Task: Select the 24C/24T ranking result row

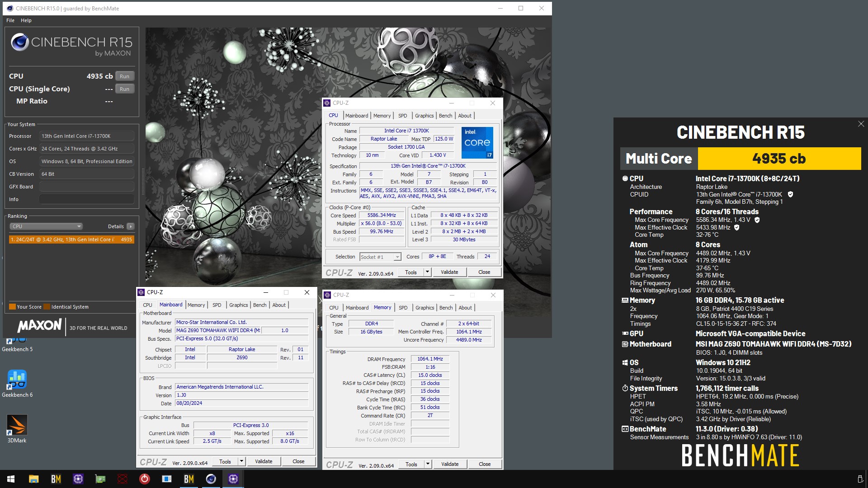Action: 71,239
